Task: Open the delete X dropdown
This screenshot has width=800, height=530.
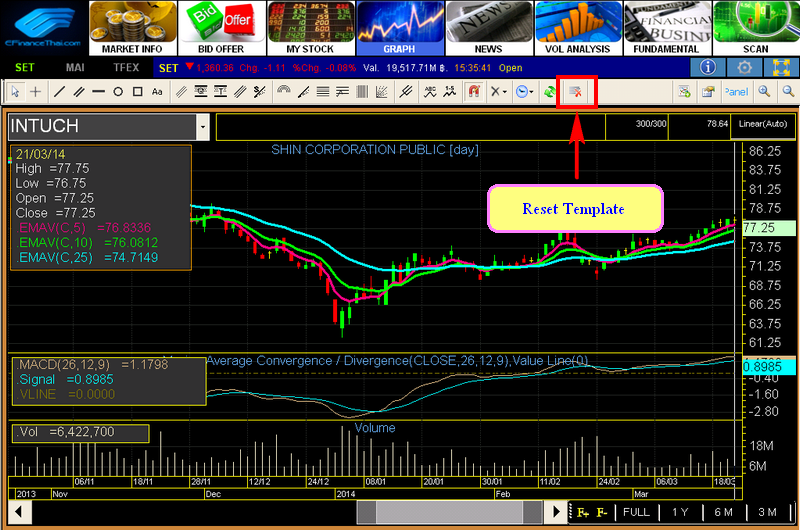Action: [x=498, y=92]
